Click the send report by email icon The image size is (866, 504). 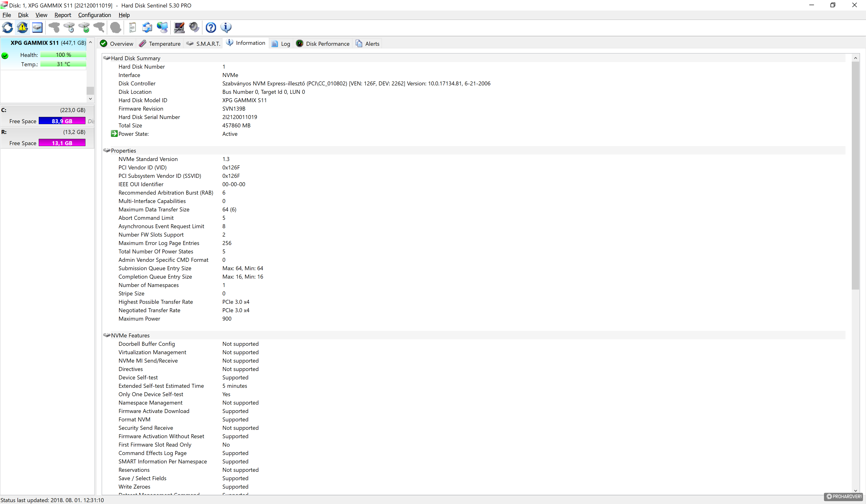click(147, 28)
